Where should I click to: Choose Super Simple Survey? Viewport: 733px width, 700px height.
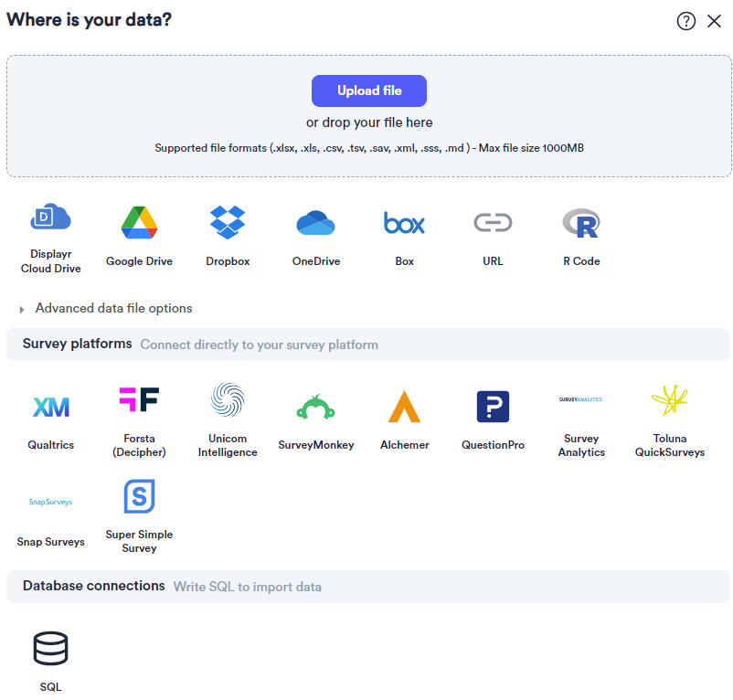pyautogui.click(x=139, y=516)
